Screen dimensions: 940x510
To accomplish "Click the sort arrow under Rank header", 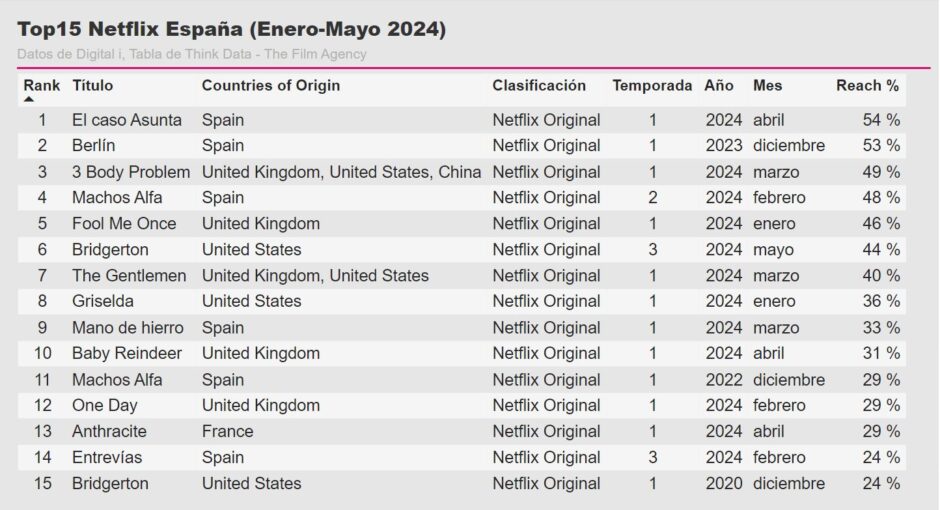I will [x=29, y=99].
